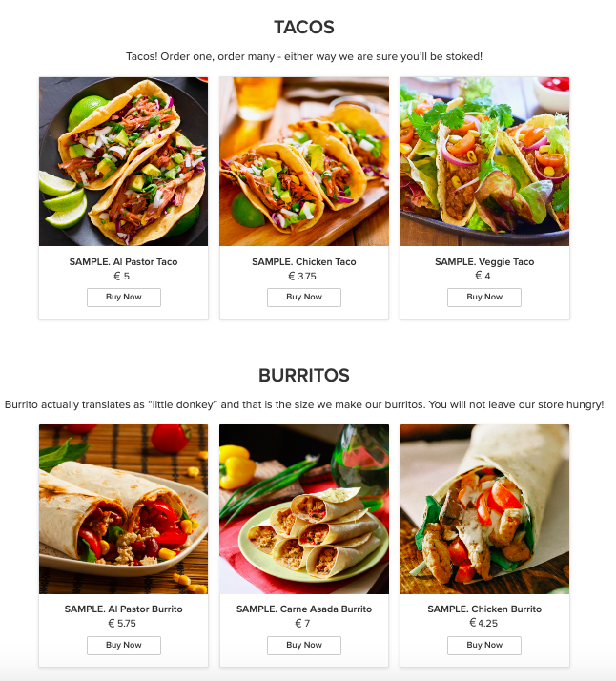
Task: Select the SAMPLE. Veggie Taco title
Action: pyautogui.click(x=484, y=262)
